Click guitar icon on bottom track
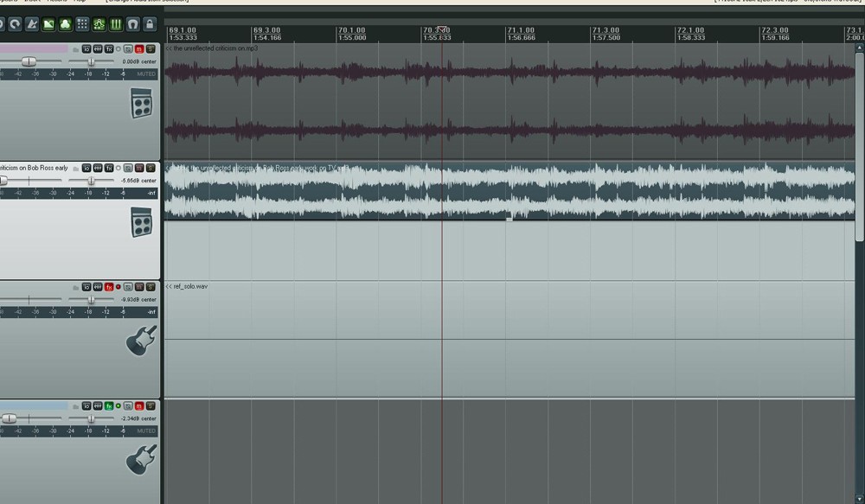 coord(141,460)
